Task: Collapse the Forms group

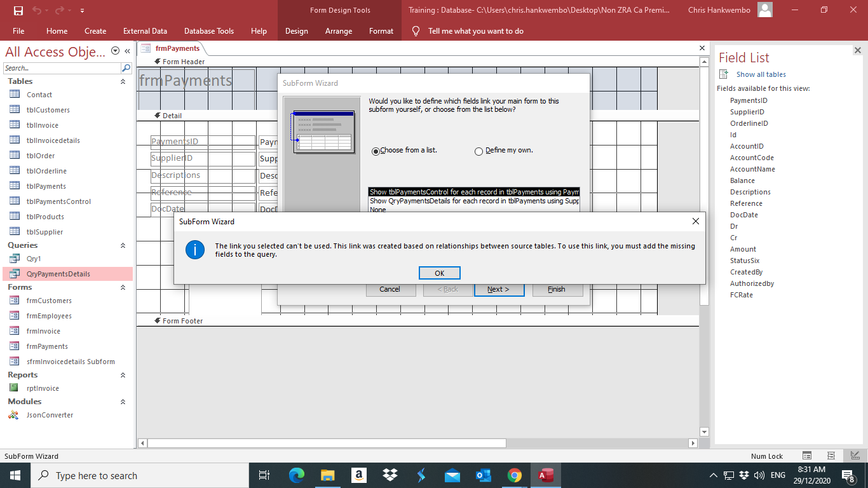Action: 123,287
